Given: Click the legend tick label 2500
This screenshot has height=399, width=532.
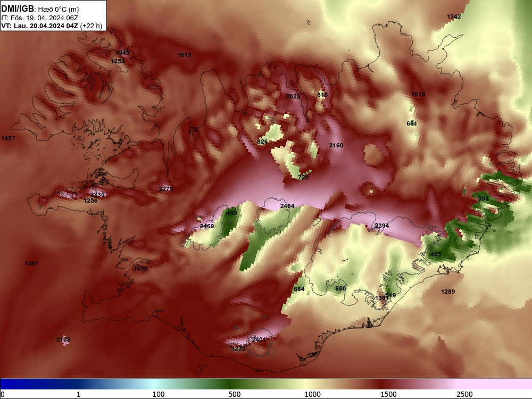Looking at the screenshot, I should tap(464, 394).
